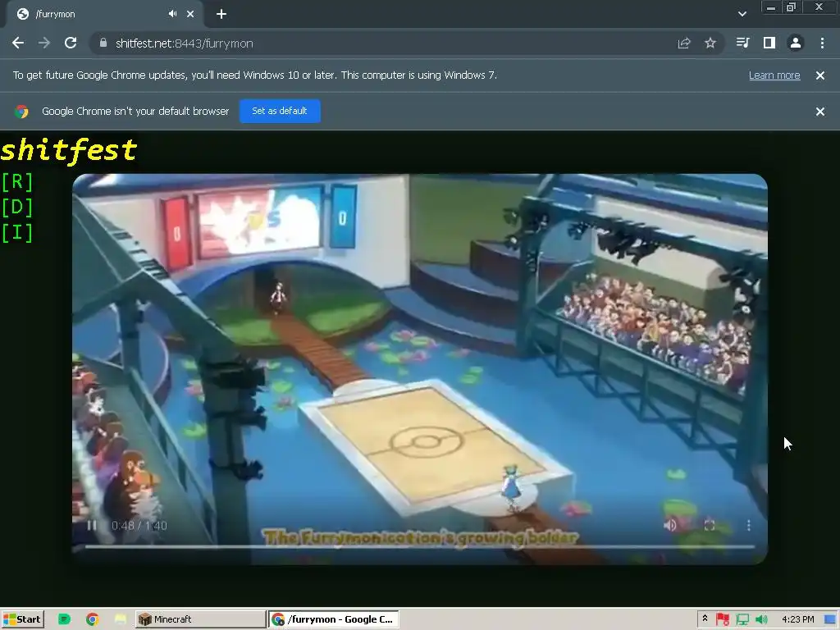Reload the furrymon page
Image resolution: width=840 pixels, height=630 pixels.
(71, 43)
